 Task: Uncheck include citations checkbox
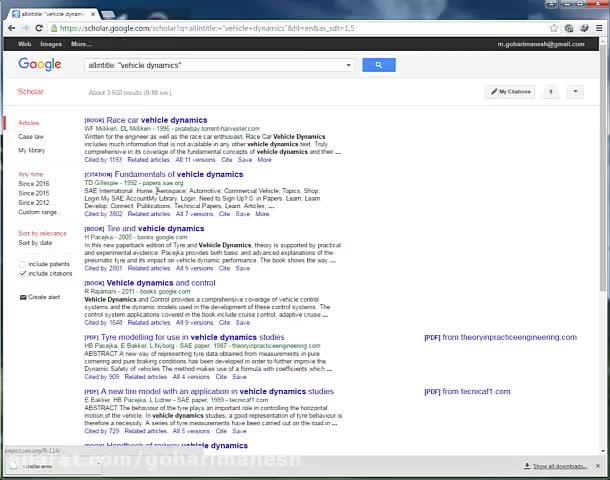pyautogui.click(x=23, y=273)
